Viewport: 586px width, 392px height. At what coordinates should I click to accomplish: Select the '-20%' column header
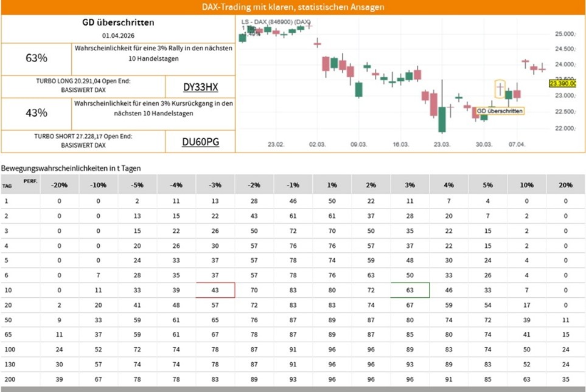60,184
